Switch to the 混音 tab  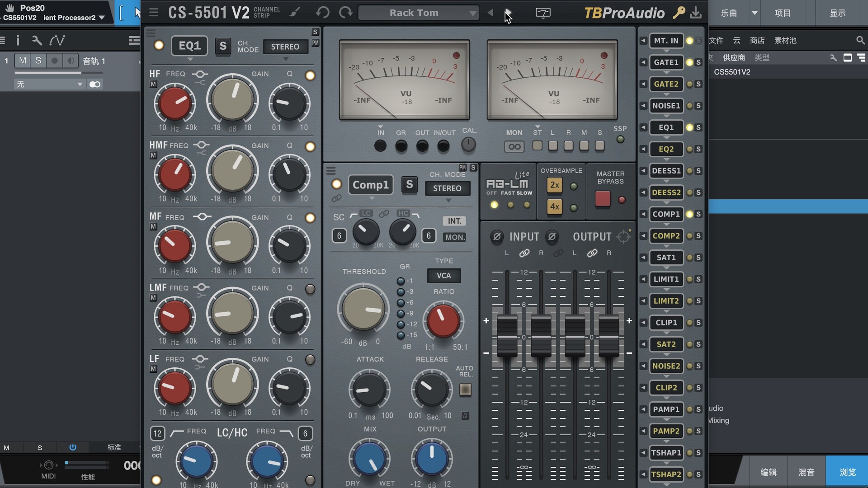click(x=807, y=472)
